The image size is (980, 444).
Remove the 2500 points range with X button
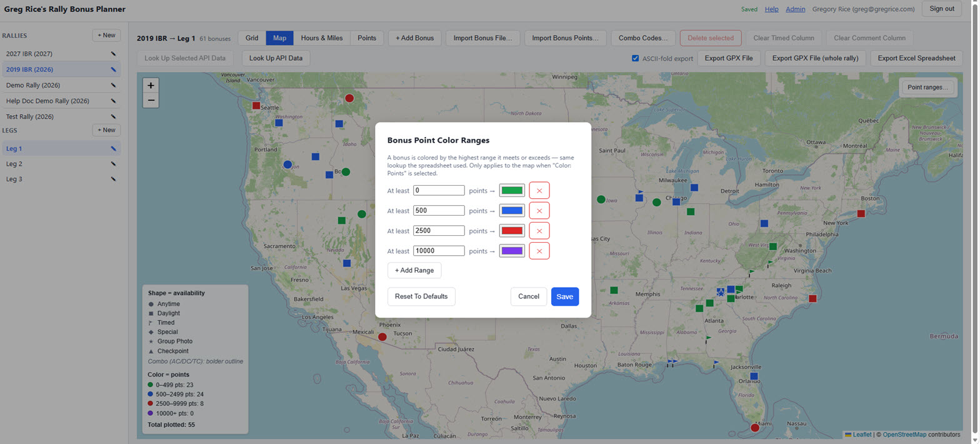point(539,231)
